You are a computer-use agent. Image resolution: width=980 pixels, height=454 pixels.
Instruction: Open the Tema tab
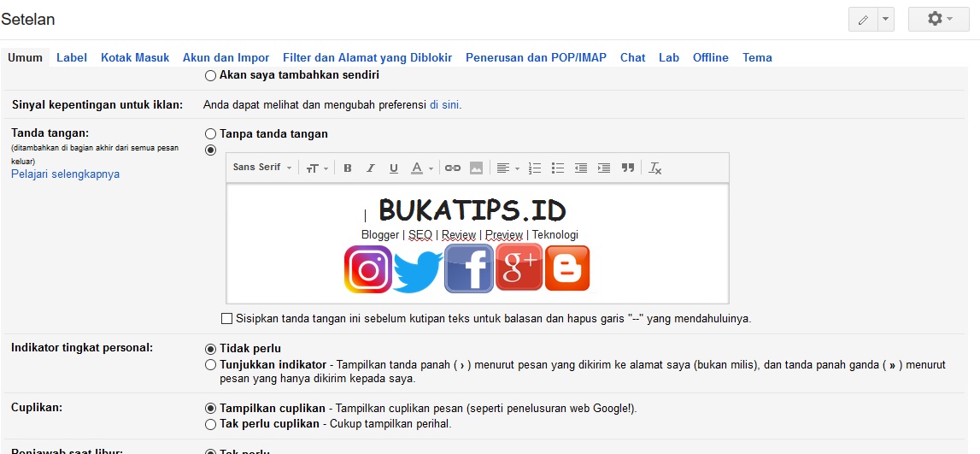coord(757,57)
